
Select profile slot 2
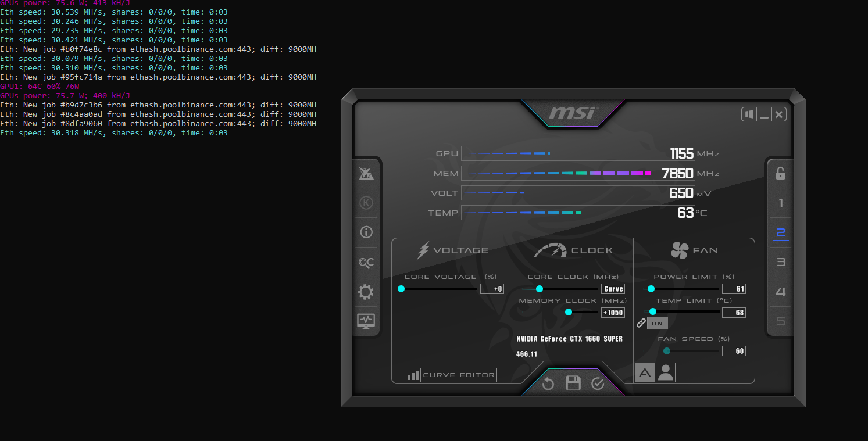coord(780,233)
